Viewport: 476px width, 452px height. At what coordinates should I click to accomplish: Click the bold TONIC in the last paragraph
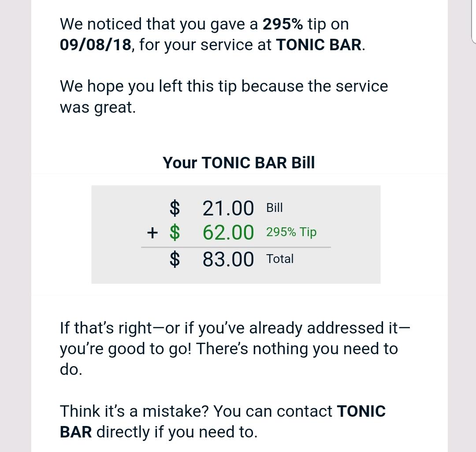(361, 411)
